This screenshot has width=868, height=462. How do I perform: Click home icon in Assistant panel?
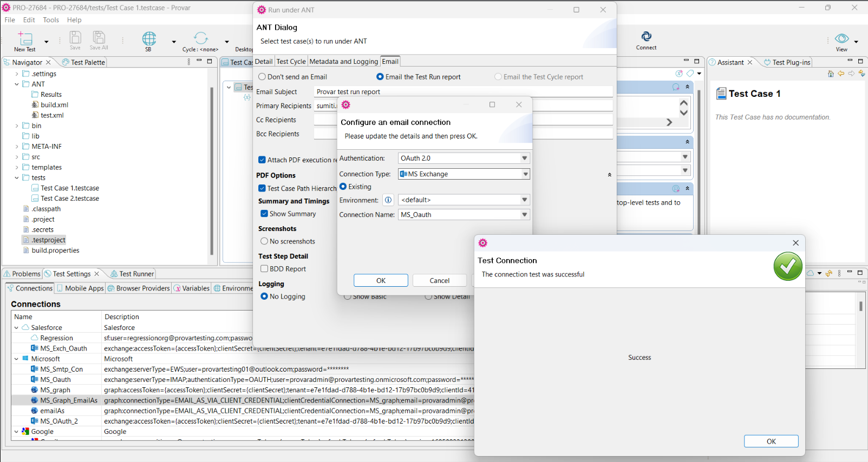[831, 74]
